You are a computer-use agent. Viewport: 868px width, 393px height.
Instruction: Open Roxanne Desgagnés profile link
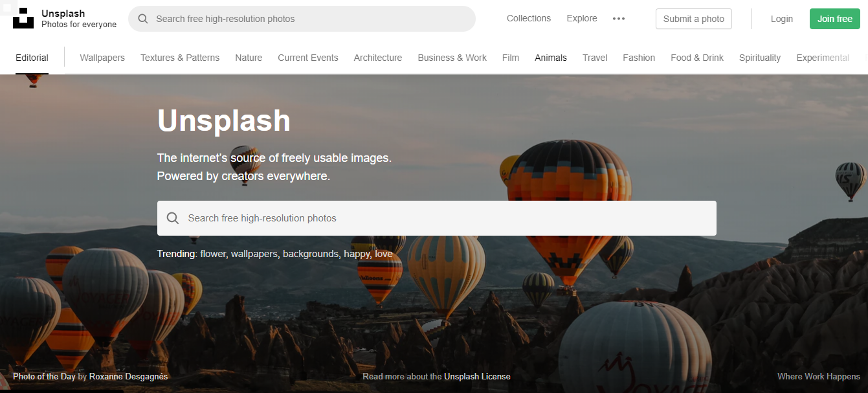point(128,376)
